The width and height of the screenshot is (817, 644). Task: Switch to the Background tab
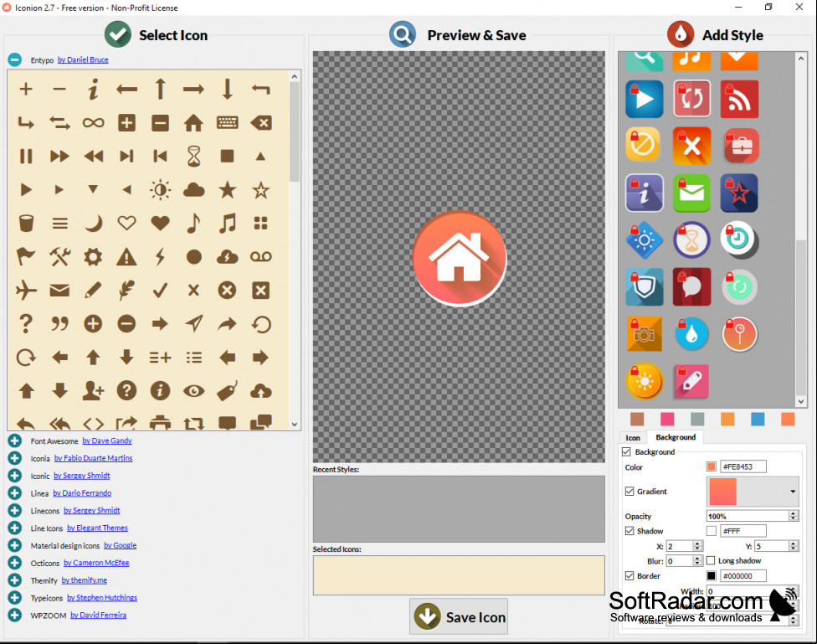pyautogui.click(x=676, y=437)
